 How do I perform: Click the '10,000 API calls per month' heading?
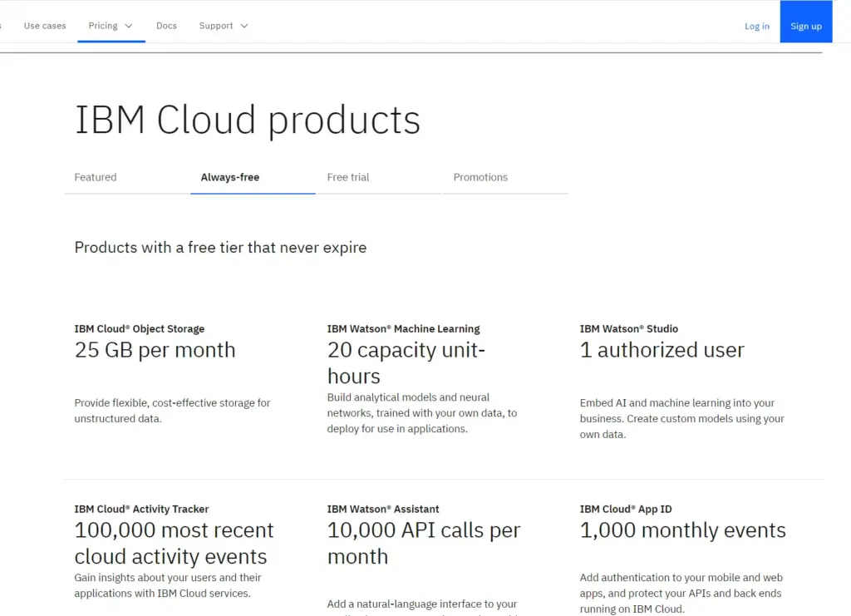point(423,544)
